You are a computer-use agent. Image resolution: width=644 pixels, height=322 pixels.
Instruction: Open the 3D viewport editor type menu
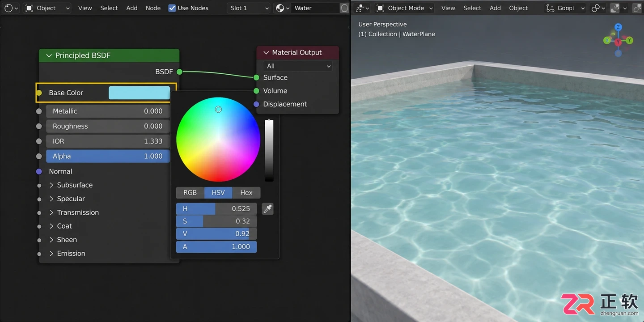point(363,8)
